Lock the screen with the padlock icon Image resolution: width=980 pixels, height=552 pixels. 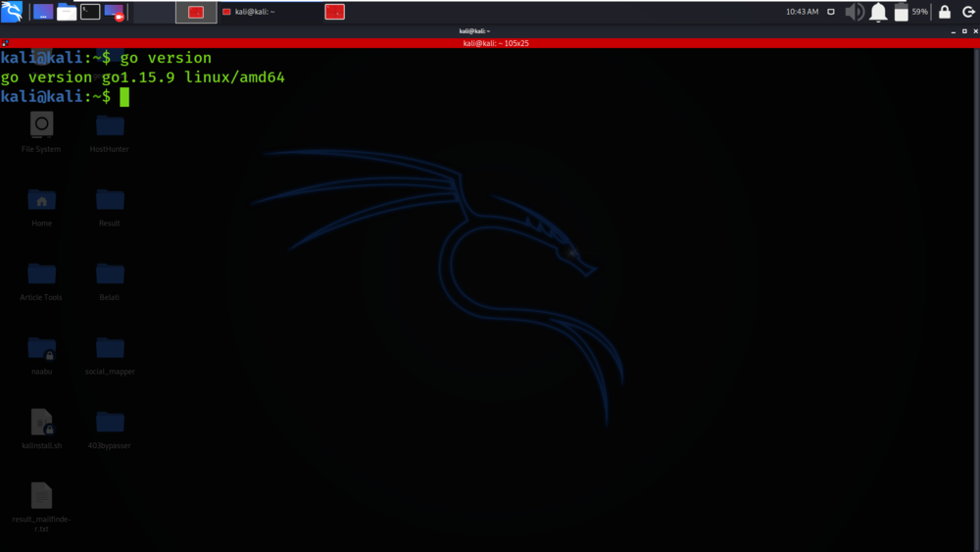point(945,12)
